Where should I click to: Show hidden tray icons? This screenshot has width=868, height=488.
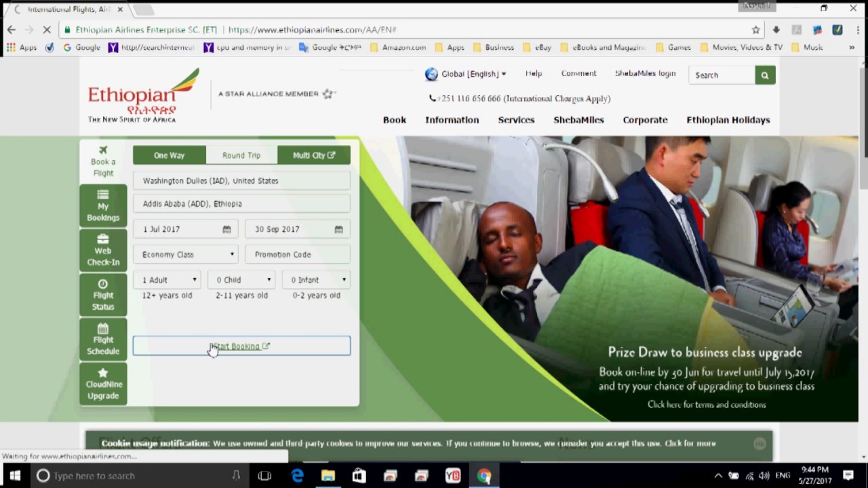click(718, 476)
